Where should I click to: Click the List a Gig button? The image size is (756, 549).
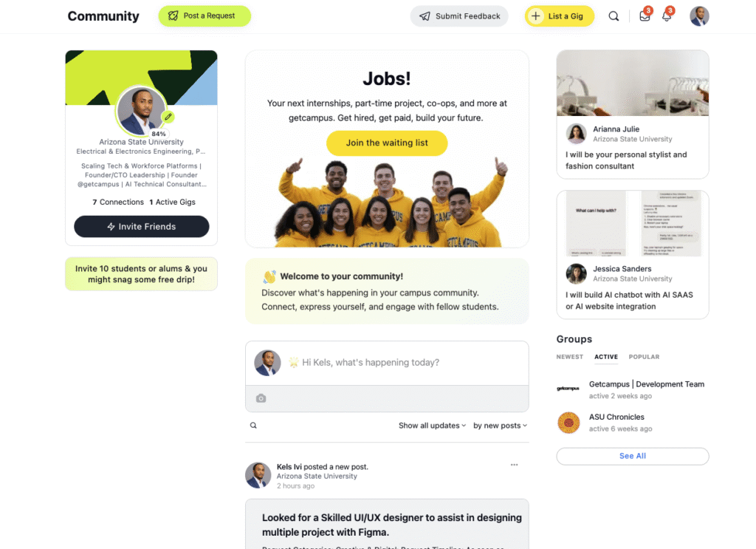coord(560,16)
